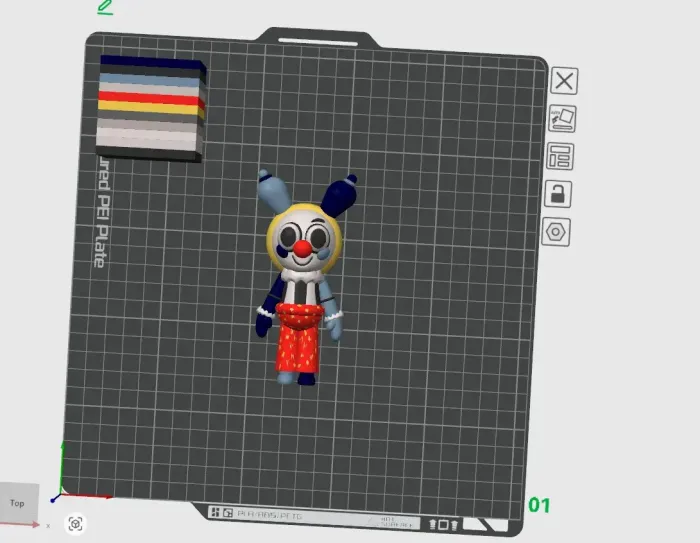Click the Textured PEI Plate label text
The height and width of the screenshot is (543, 700).
point(99,210)
